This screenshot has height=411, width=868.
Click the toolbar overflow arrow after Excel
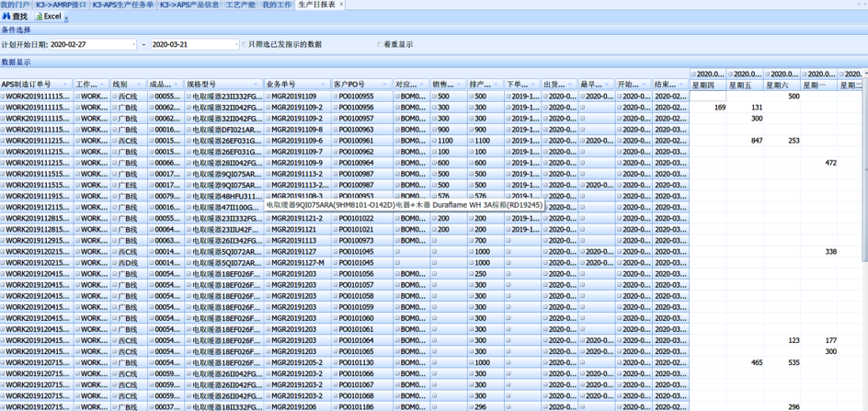tap(66, 17)
